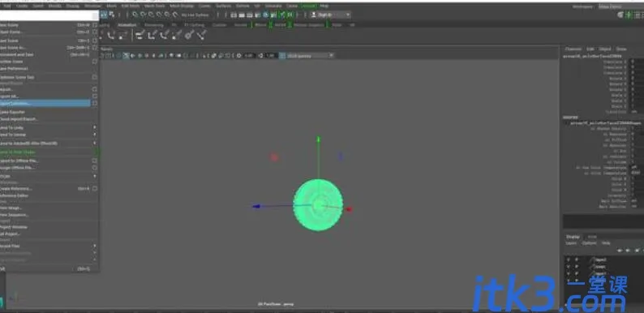The image size is (644, 313).
Task: Open the New Scene option box
Action: coord(95,25)
